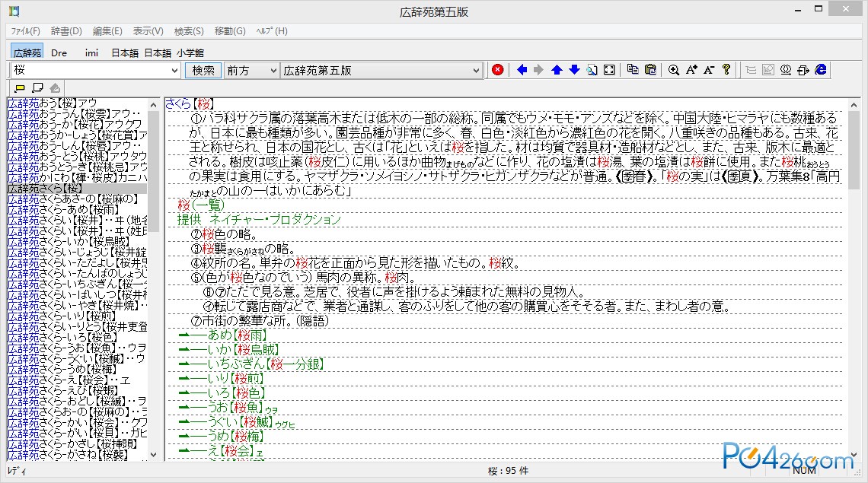Click the paste clipboard icon
Screen dimensions: 868x483
[650, 70]
